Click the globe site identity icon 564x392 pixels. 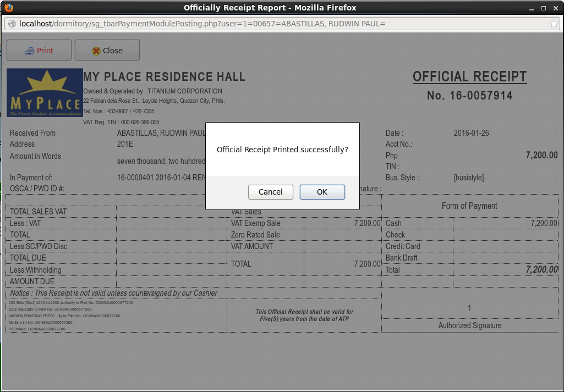12,24
